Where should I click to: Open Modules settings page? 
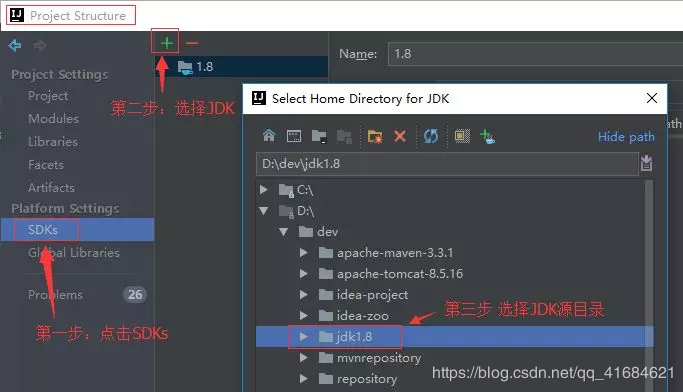pos(54,118)
